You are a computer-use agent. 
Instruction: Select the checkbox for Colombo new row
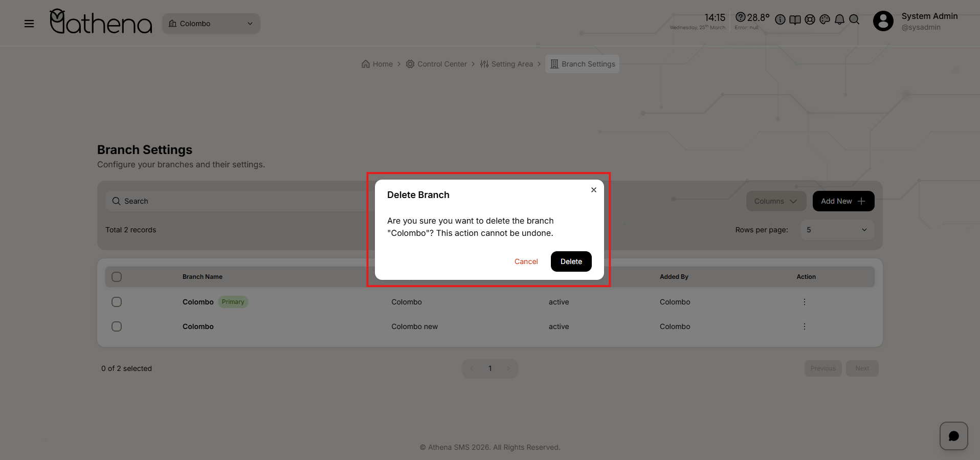point(117,326)
